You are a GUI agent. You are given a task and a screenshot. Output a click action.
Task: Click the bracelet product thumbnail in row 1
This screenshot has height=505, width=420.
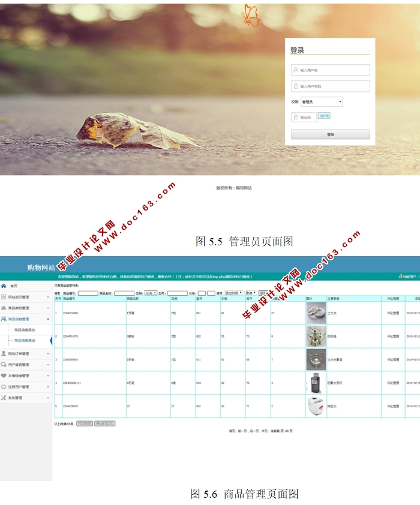click(316, 312)
